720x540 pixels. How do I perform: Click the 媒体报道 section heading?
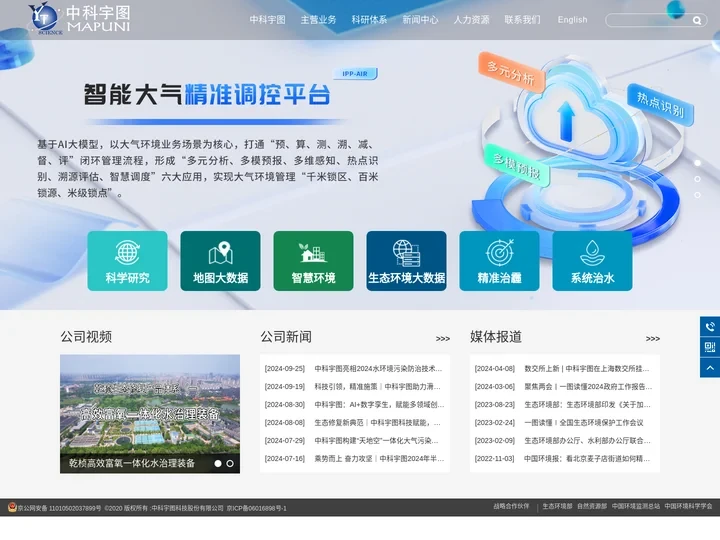[x=496, y=337]
